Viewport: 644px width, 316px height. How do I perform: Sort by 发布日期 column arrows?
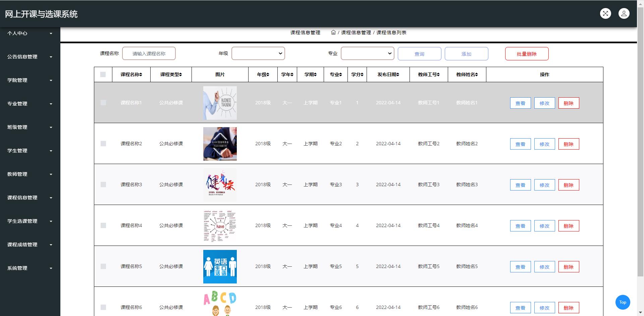[398, 74]
